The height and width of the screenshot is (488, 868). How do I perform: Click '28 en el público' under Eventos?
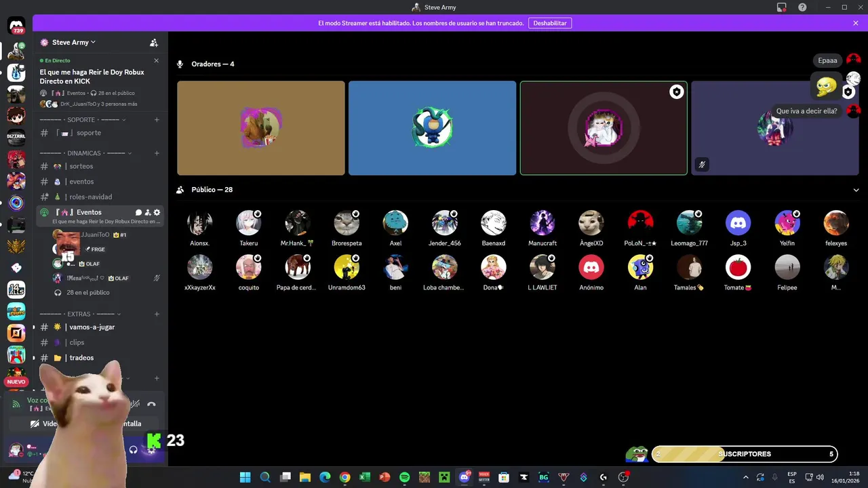pyautogui.click(x=88, y=293)
